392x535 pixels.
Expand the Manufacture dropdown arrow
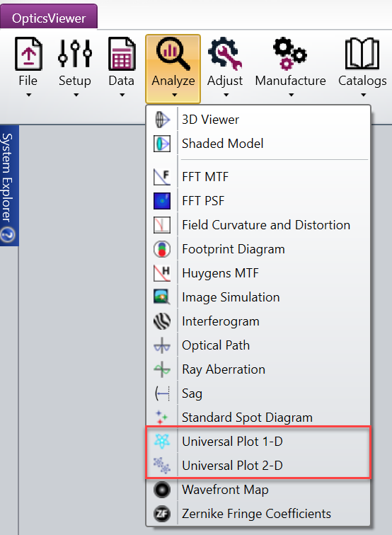[291, 96]
